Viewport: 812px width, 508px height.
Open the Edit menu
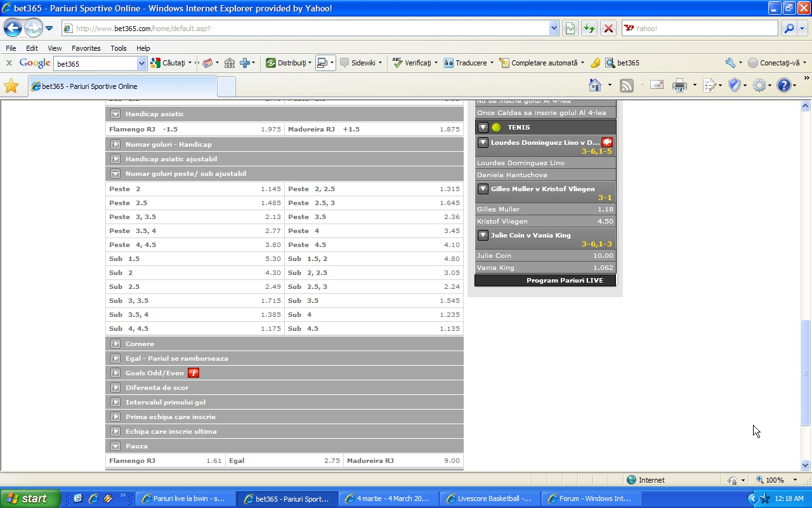(32, 48)
